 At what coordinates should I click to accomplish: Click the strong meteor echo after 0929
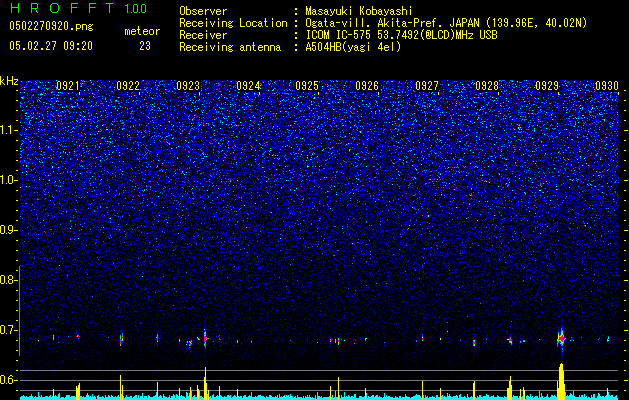click(x=561, y=339)
